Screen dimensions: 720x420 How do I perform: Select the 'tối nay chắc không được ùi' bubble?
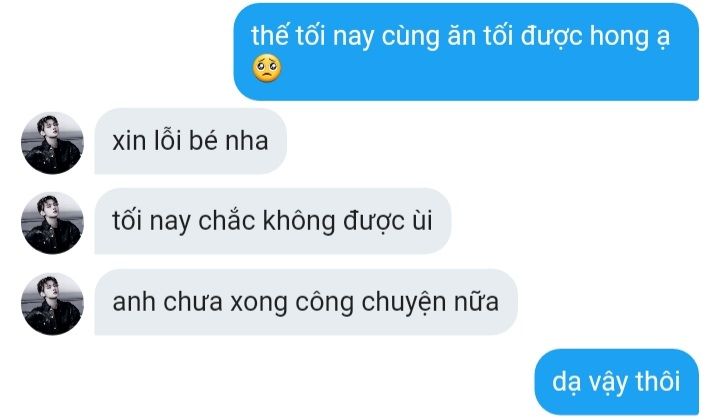pyautogui.click(x=273, y=221)
